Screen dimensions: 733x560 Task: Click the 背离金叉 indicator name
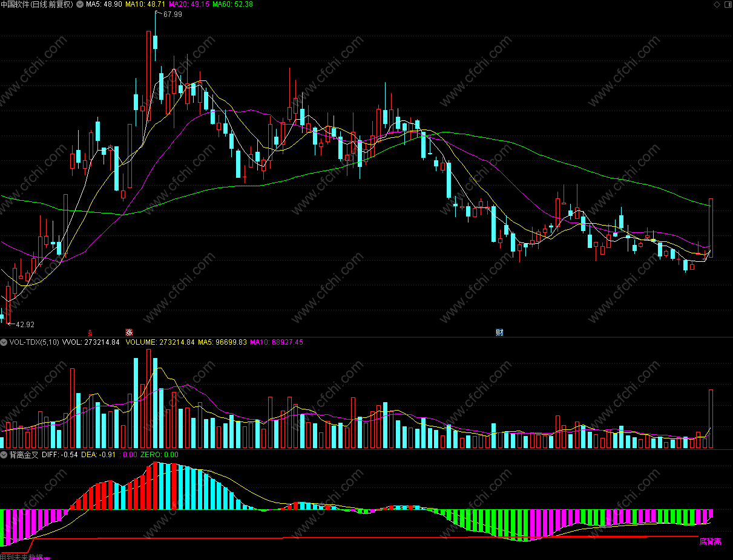click(x=24, y=455)
